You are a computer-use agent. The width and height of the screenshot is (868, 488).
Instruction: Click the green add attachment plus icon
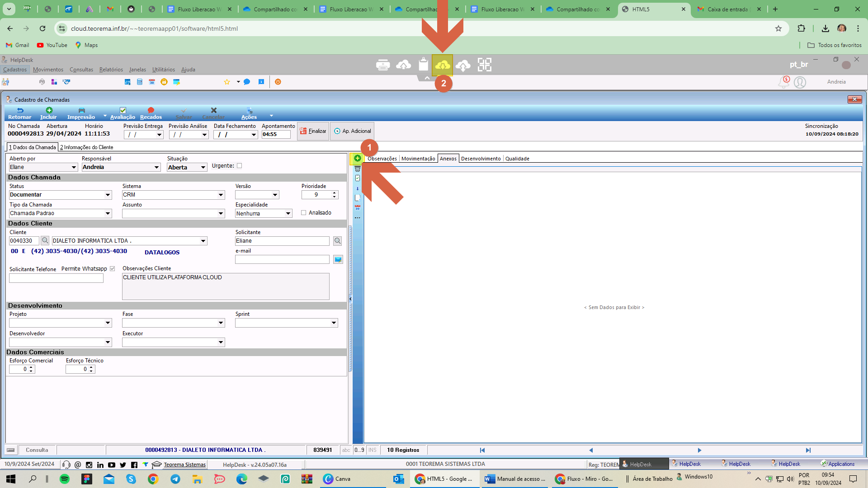(357, 158)
